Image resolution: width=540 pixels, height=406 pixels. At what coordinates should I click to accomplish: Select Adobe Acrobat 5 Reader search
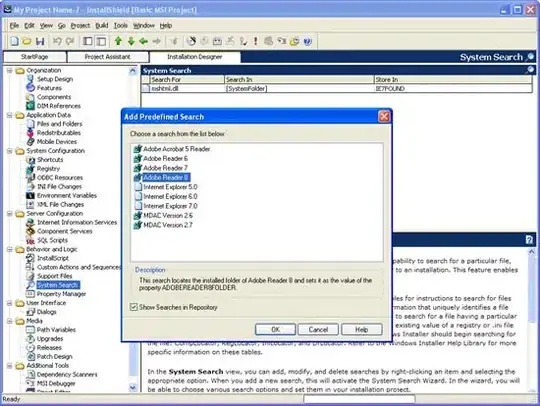point(176,149)
